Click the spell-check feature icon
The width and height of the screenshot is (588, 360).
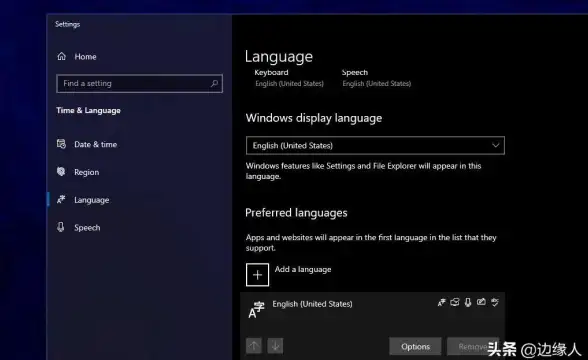[495, 302]
